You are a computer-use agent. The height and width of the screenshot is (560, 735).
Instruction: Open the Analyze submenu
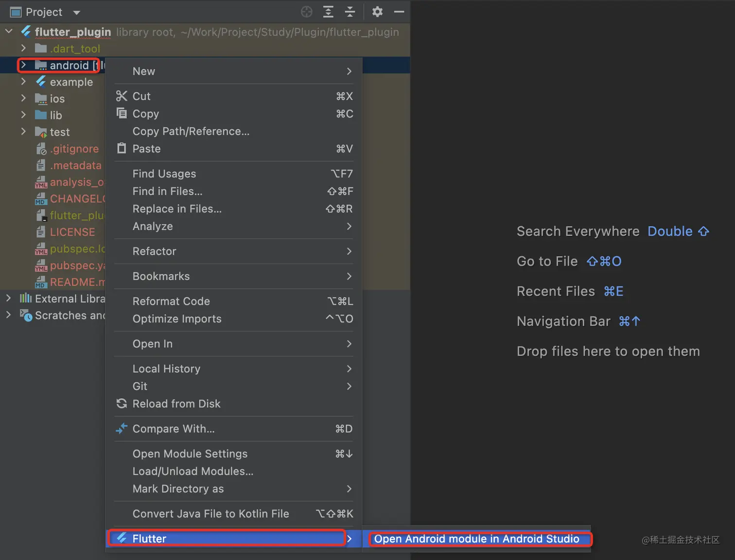pyautogui.click(x=234, y=226)
